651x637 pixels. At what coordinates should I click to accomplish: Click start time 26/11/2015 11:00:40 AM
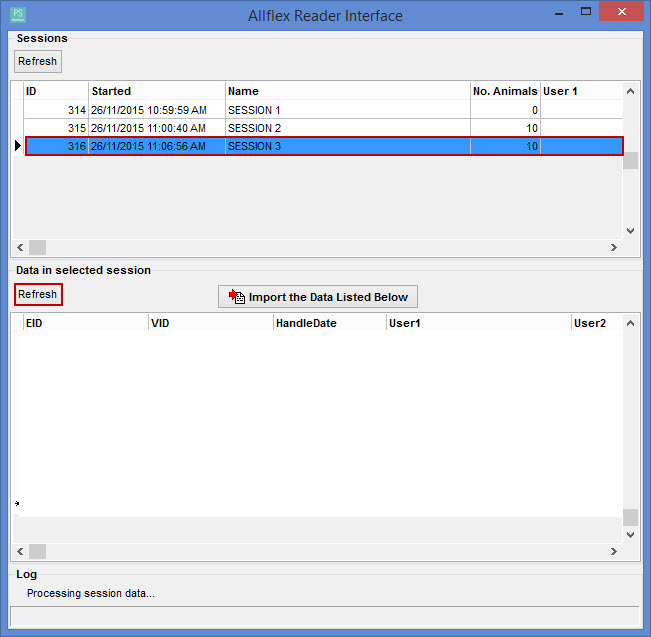pyautogui.click(x=148, y=128)
